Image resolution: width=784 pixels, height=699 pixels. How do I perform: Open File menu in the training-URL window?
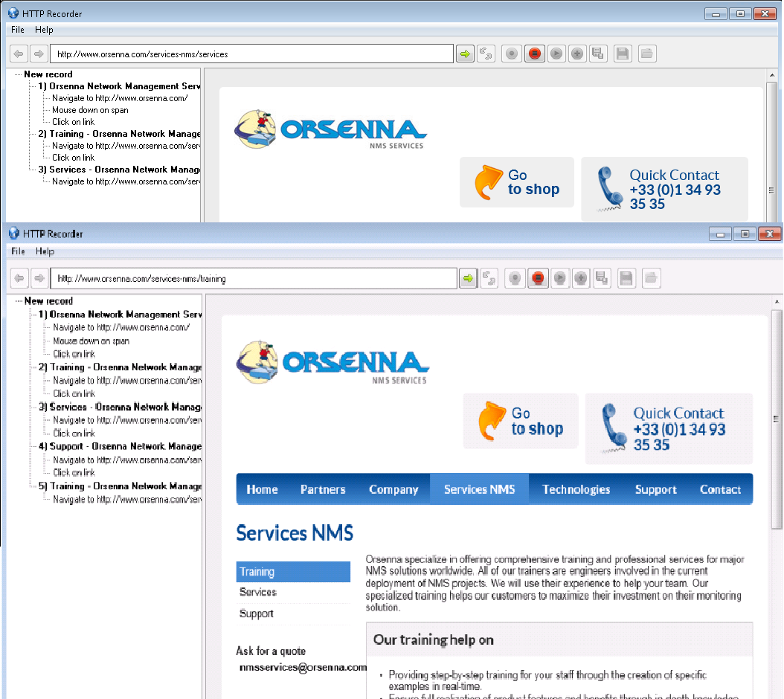click(19, 252)
